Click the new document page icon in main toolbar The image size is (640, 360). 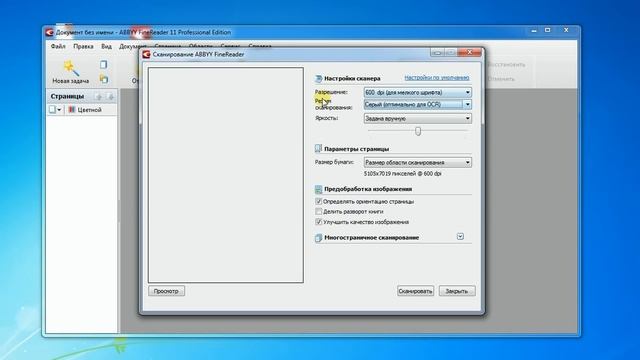coord(104,64)
